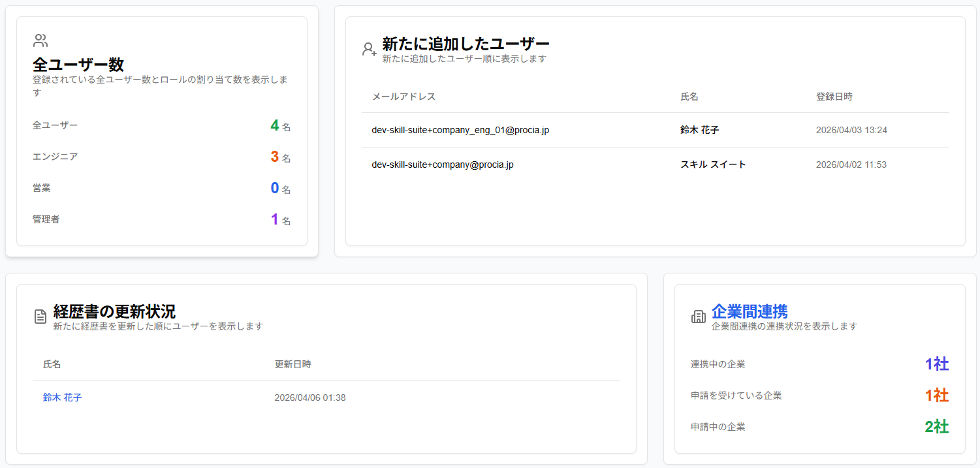Image resolution: width=980 pixels, height=468 pixels.
Task: Click the green 4 total user count
Action: (275, 125)
